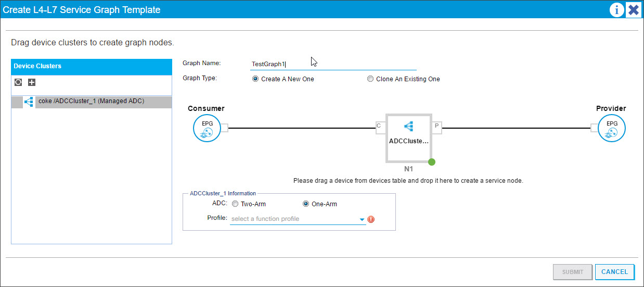Click the refresh device clusters icon
This screenshot has height=287, width=644.
click(x=18, y=82)
